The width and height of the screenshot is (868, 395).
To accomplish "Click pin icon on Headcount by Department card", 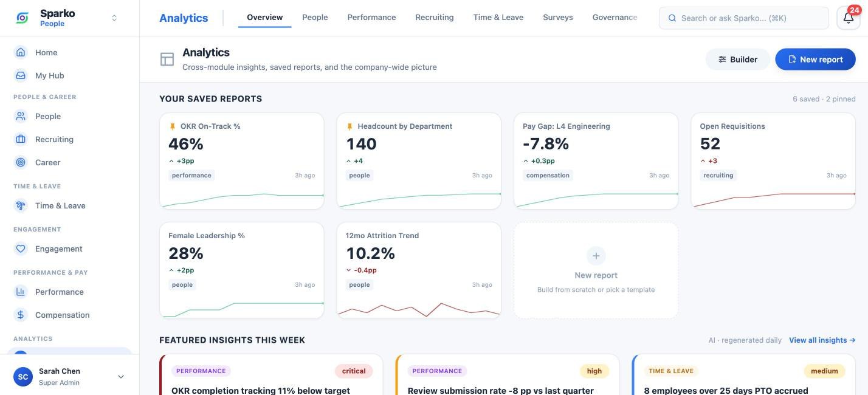I will [350, 126].
